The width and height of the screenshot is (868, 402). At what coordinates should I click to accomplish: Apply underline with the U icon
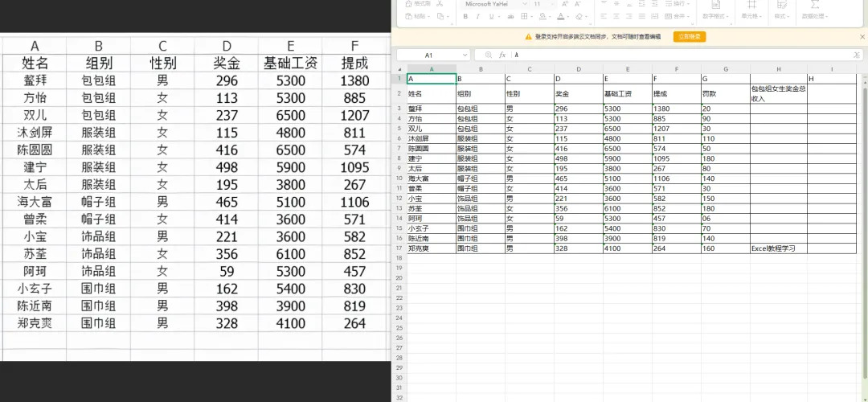pyautogui.click(x=491, y=16)
